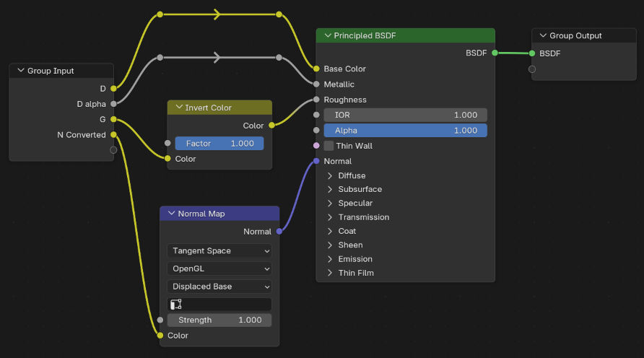Click the empty socket on Group Output

coord(532,69)
